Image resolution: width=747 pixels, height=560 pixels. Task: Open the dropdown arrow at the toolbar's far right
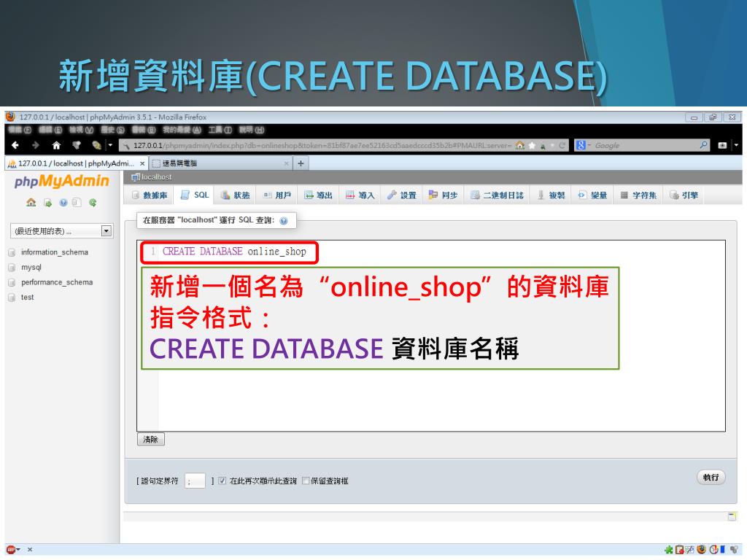point(736,145)
